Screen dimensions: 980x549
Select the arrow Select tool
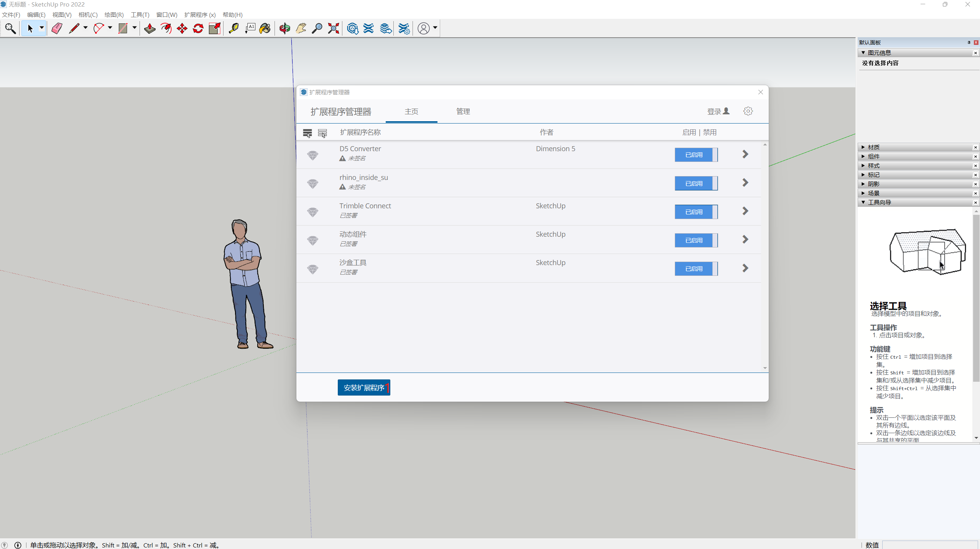30,28
